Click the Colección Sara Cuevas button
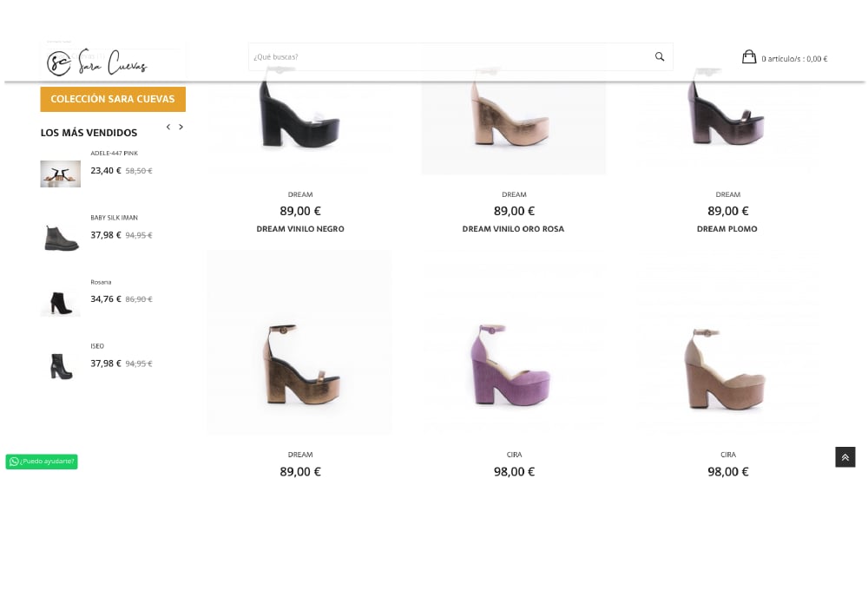 click(x=113, y=99)
